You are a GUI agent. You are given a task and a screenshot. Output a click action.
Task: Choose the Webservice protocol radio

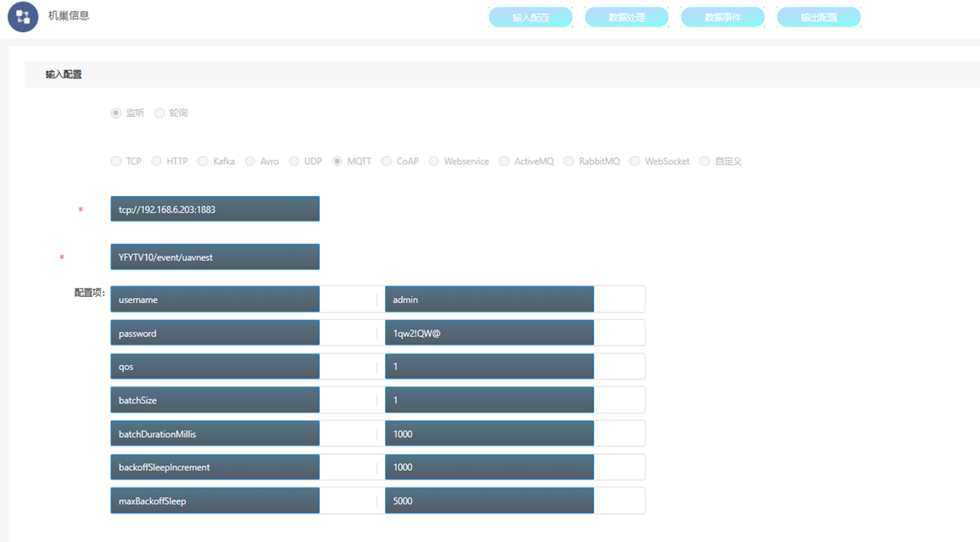[434, 162]
